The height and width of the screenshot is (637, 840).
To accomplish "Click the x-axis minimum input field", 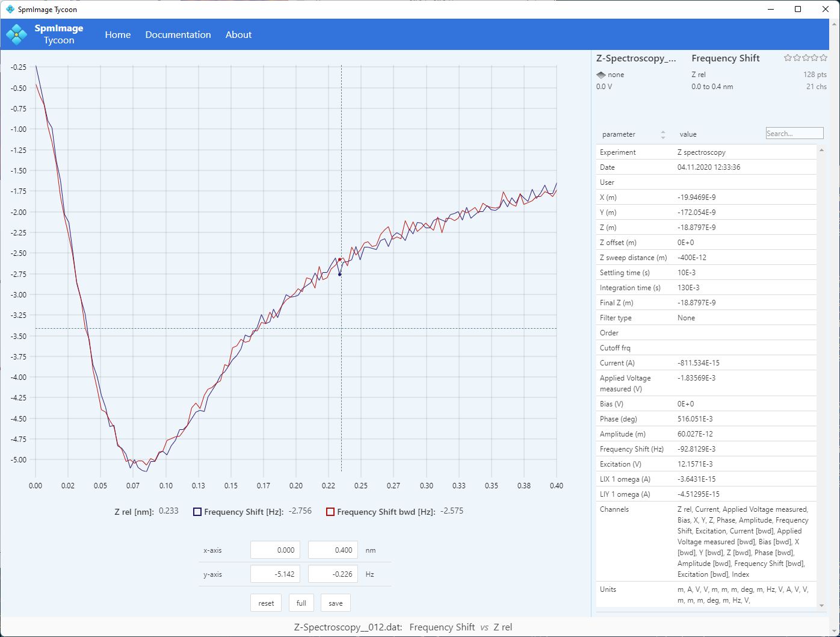I will click(274, 550).
